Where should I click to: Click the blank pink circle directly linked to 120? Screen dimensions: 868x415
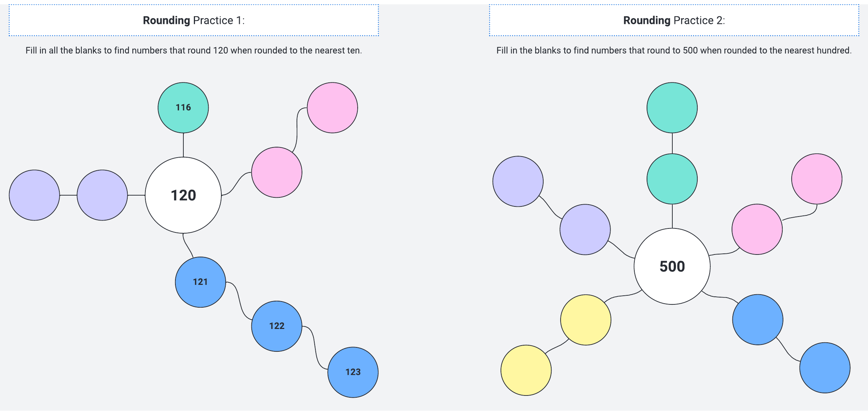click(x=277, y=172)
